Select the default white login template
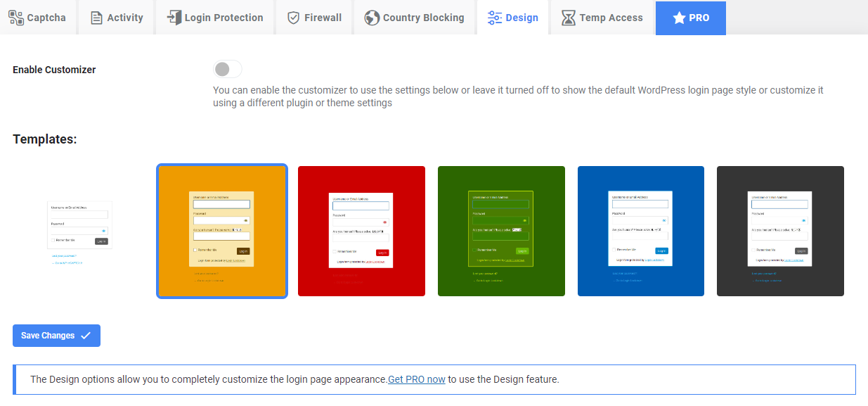Screen dimensions: 868x406 pyautogui.click(x=79, y=231)
